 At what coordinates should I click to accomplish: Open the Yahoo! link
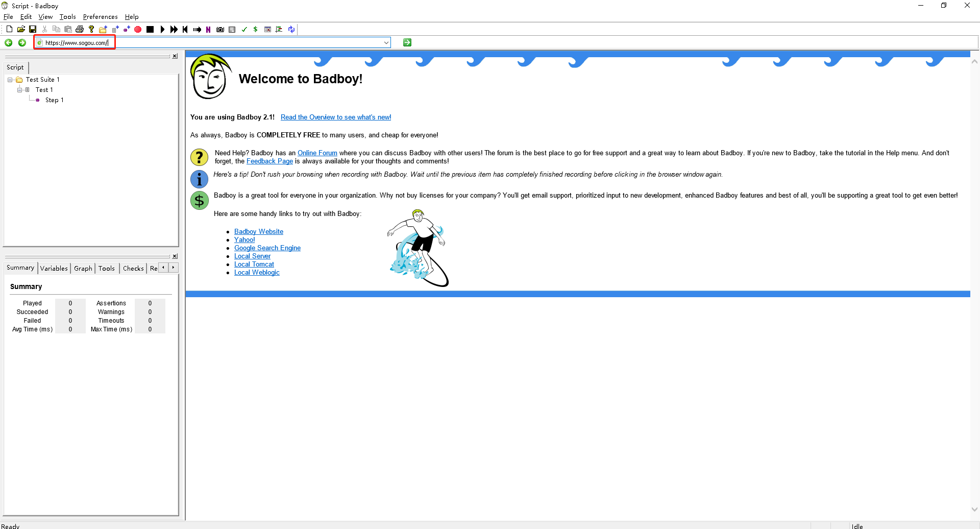click(x=244, y=240)
